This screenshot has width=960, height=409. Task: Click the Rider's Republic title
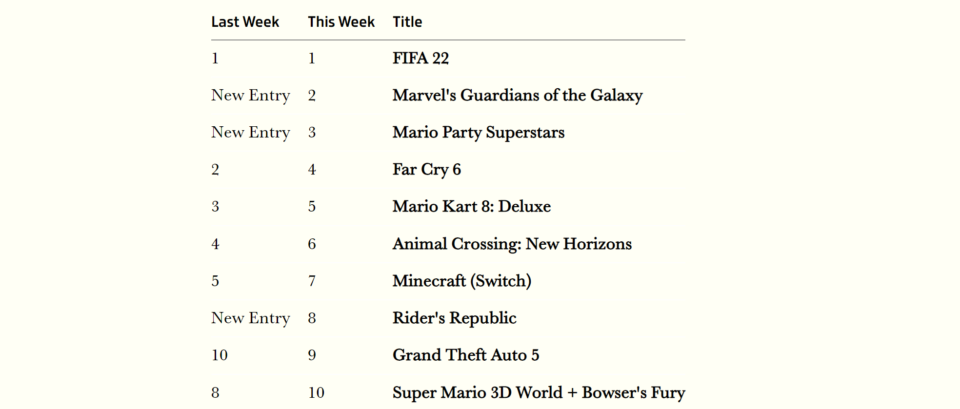pyautogui.click(x=454, y=318)
